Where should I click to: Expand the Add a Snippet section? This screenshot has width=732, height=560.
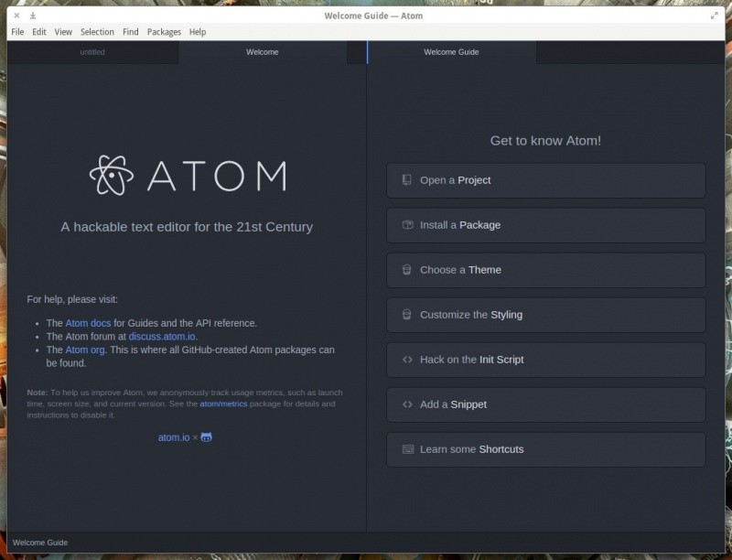tap(545, 404)
